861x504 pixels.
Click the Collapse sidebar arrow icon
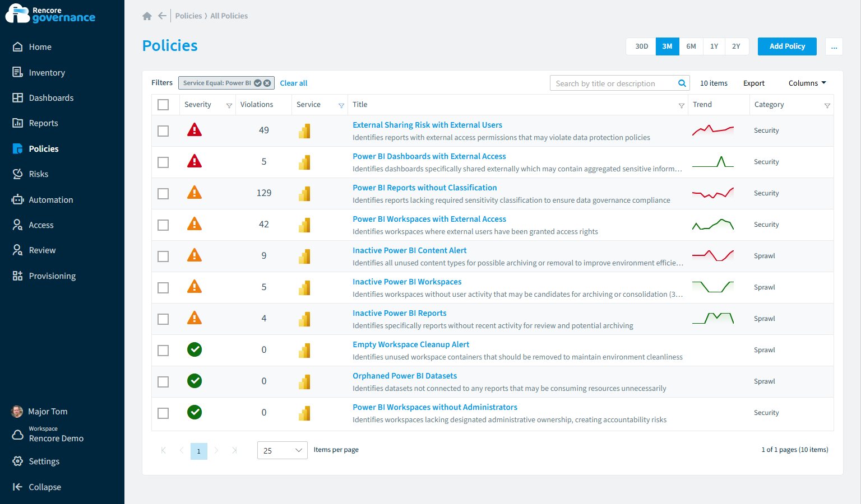(18, 487)
